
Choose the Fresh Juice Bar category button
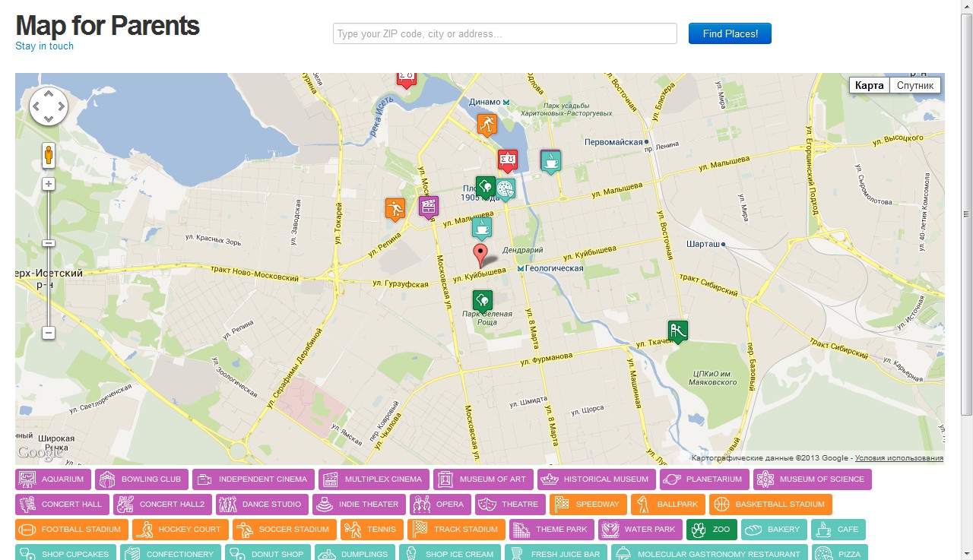click(556, 552)
